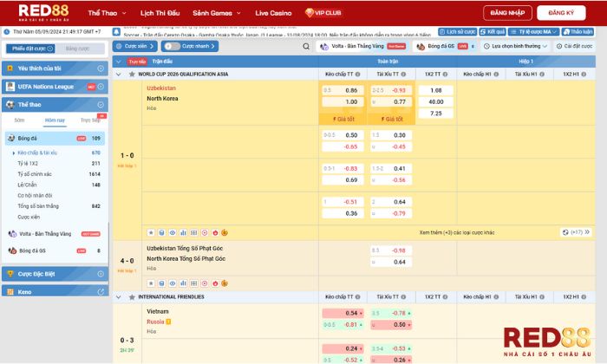607x364 pixels.
Task: Click the search magnifier icon
Action: click(306, 47)
